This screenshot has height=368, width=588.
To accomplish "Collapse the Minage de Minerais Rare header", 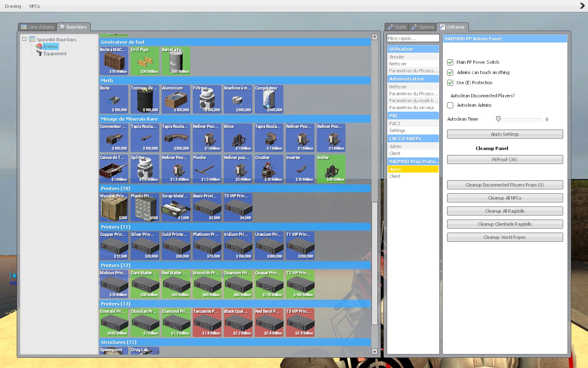I will click(235, 119).
